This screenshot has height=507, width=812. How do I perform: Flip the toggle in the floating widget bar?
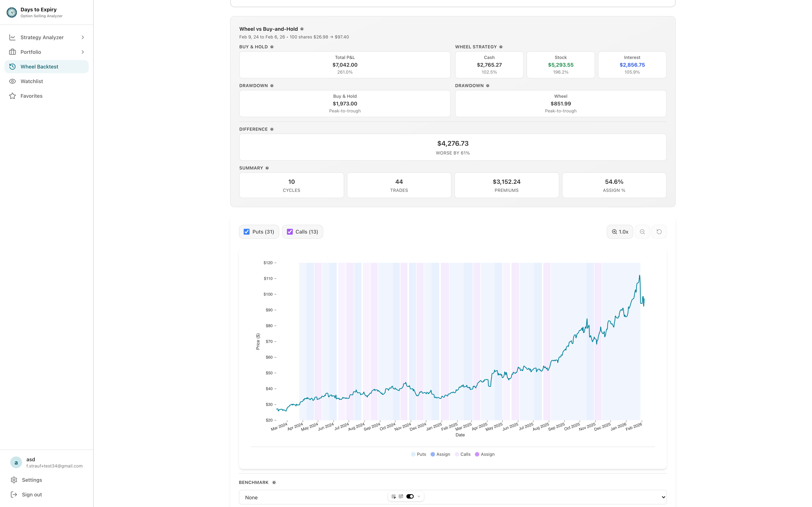(x=410, y=496)
